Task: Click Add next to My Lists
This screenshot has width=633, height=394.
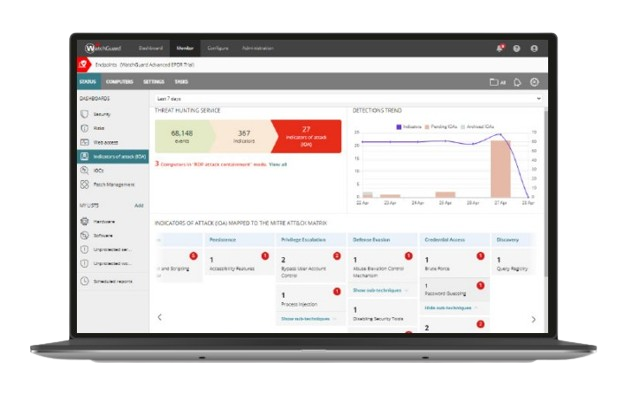Action: [x=139, y=205]
